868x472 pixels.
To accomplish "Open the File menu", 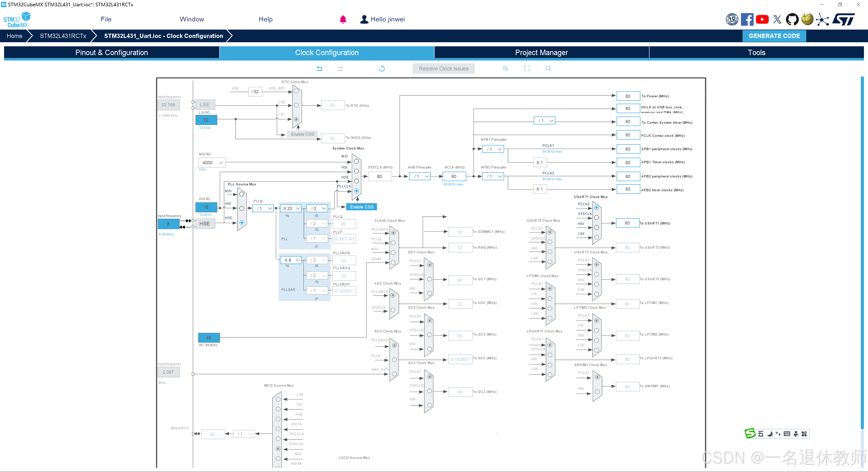I will [106, 19].
